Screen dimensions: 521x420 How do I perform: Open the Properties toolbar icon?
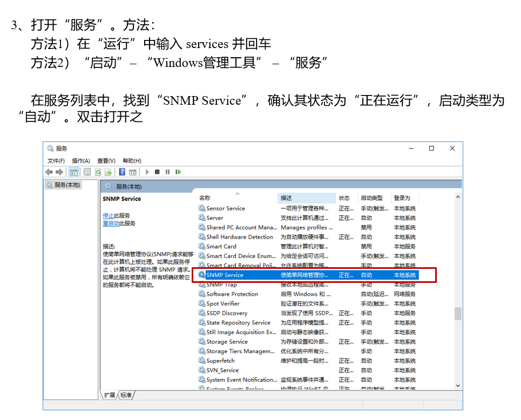(x=87, y=172)
